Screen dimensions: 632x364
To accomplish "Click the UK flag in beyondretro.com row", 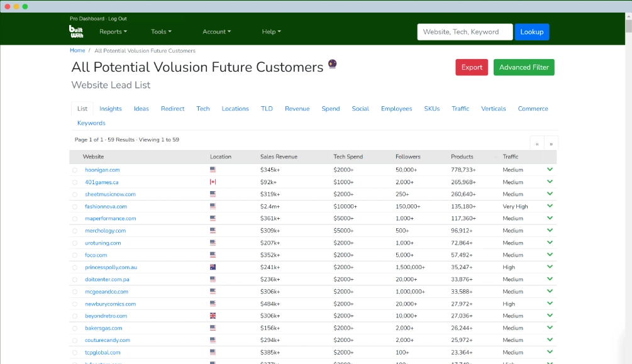I will pos(213,316).
